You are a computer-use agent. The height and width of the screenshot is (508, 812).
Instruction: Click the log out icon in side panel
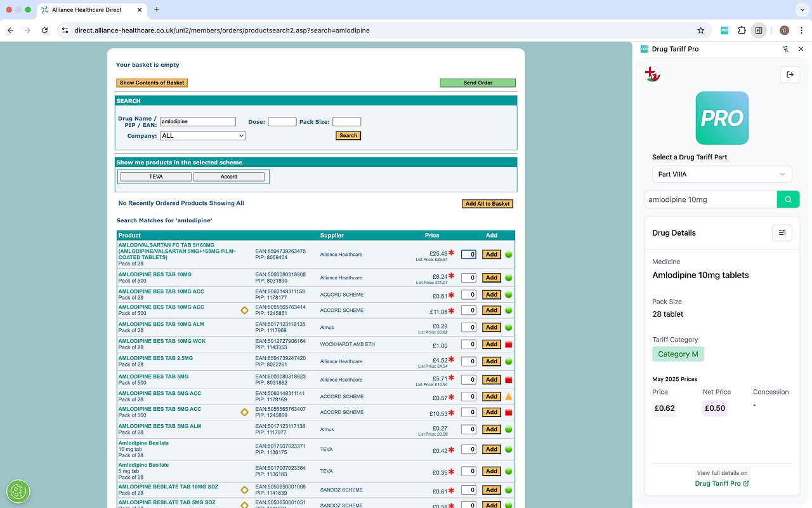(x=790, y=75)
